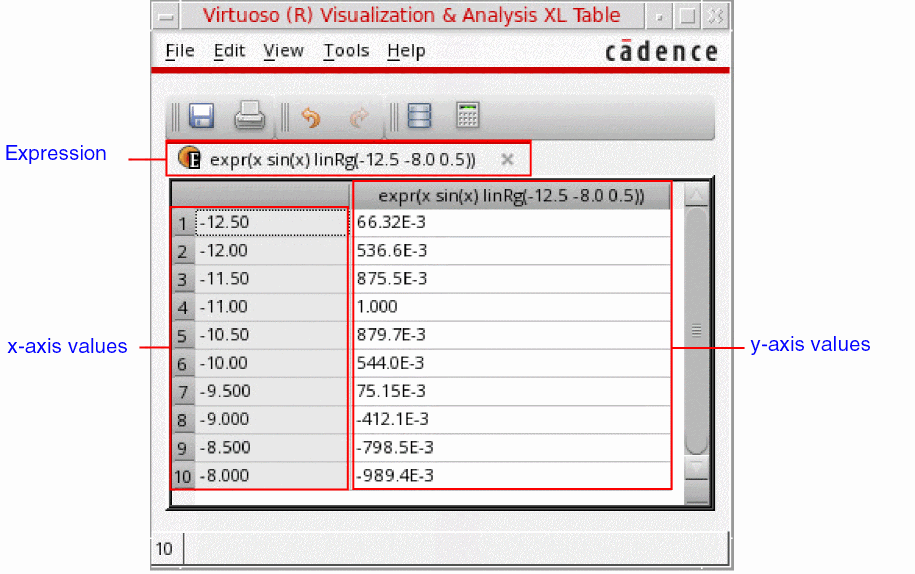Select row header 9
Screen dimensions: 915x574
click(x=183, y=448)
